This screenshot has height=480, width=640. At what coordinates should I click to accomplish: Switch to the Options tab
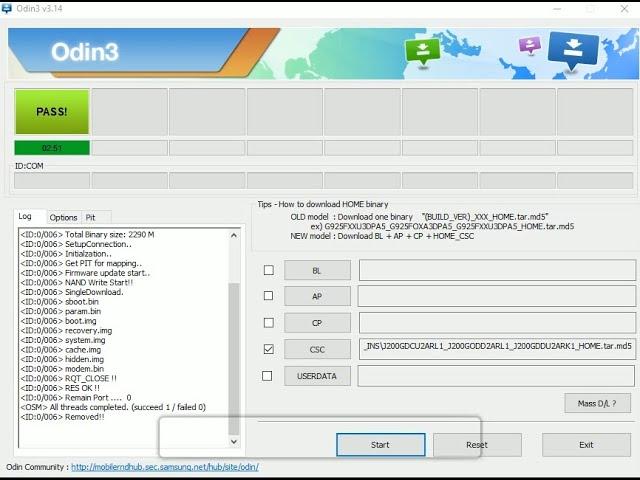(x=63, y=218)
